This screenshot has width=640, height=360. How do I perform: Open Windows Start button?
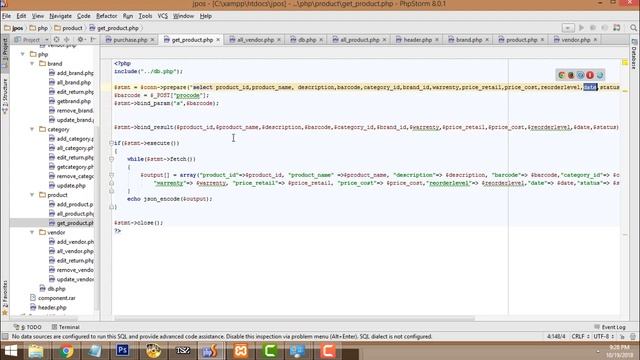click(11, 351)
